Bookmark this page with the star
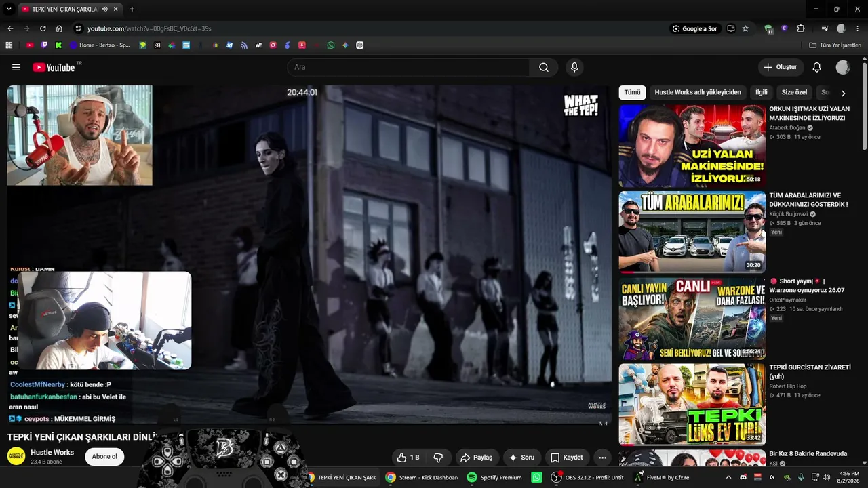Viewport: 868px width, 488px height. 745,28
